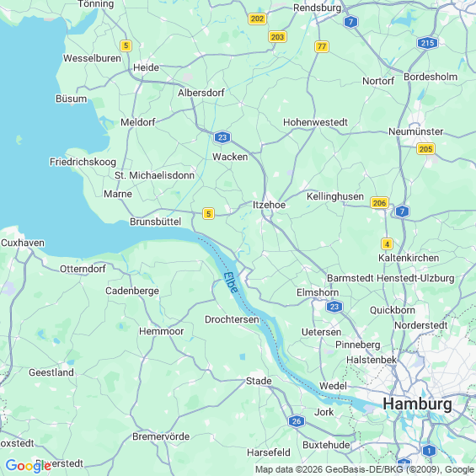Viewport: 476px width, 476px height.
Task: Click the Brunsbüttel town label
Action: (155, 222)
